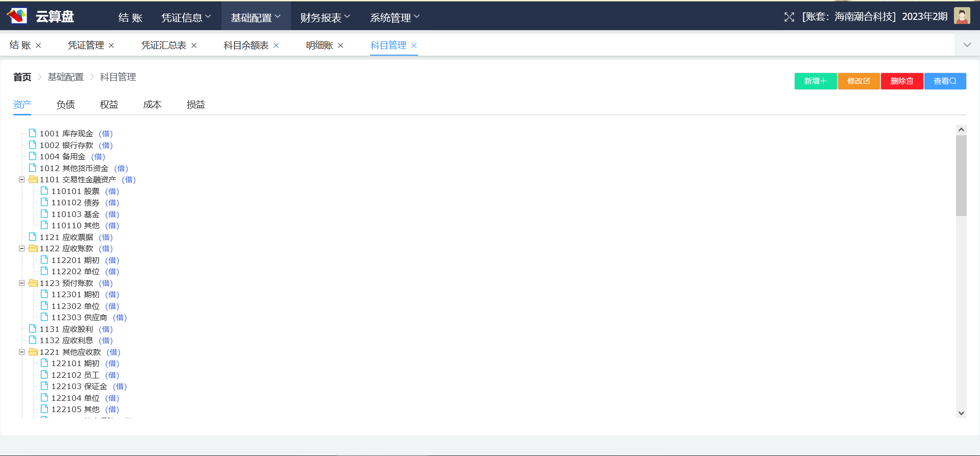
Task: Select the 112302 单位 tree item
Action: [85, 306]
